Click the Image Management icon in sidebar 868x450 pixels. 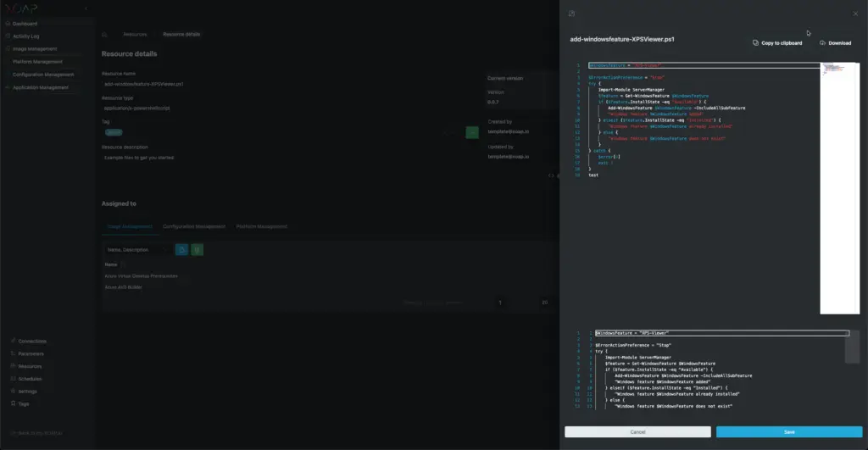(x=8, y=48)
